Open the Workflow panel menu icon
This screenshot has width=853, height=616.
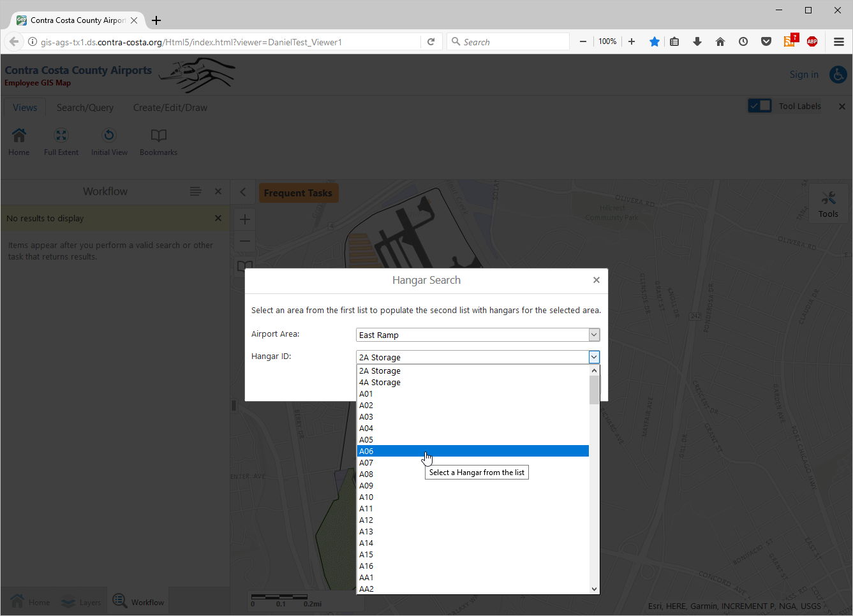[196, 191]
